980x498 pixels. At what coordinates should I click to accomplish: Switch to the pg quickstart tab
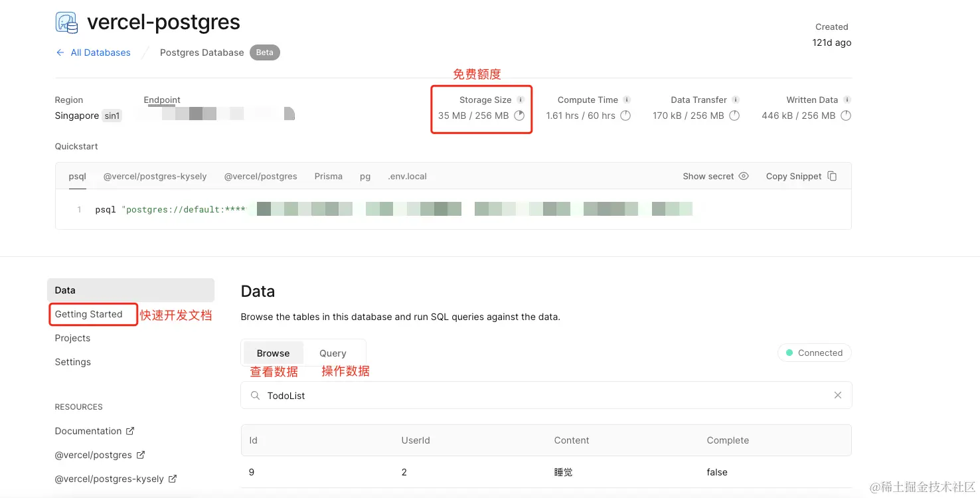[365, 176]
